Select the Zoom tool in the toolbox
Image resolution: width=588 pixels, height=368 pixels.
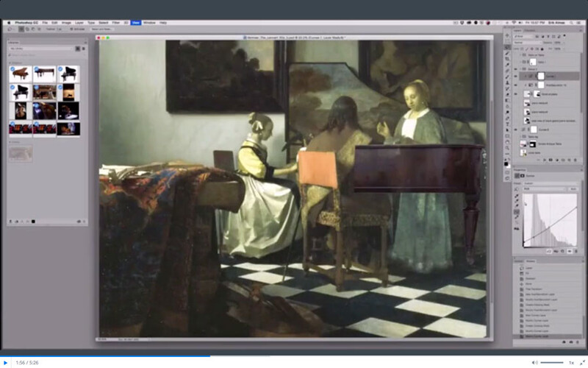click(507, 148)
